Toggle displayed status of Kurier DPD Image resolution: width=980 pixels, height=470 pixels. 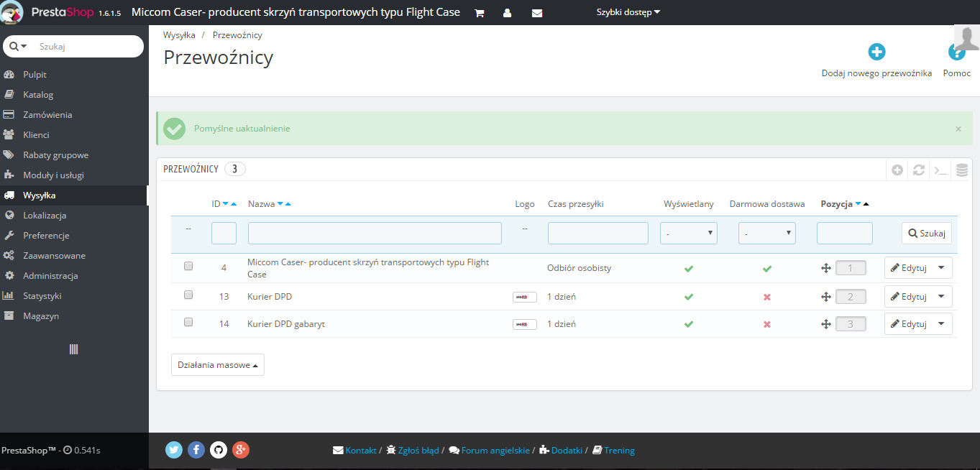[x=688, y=297]
